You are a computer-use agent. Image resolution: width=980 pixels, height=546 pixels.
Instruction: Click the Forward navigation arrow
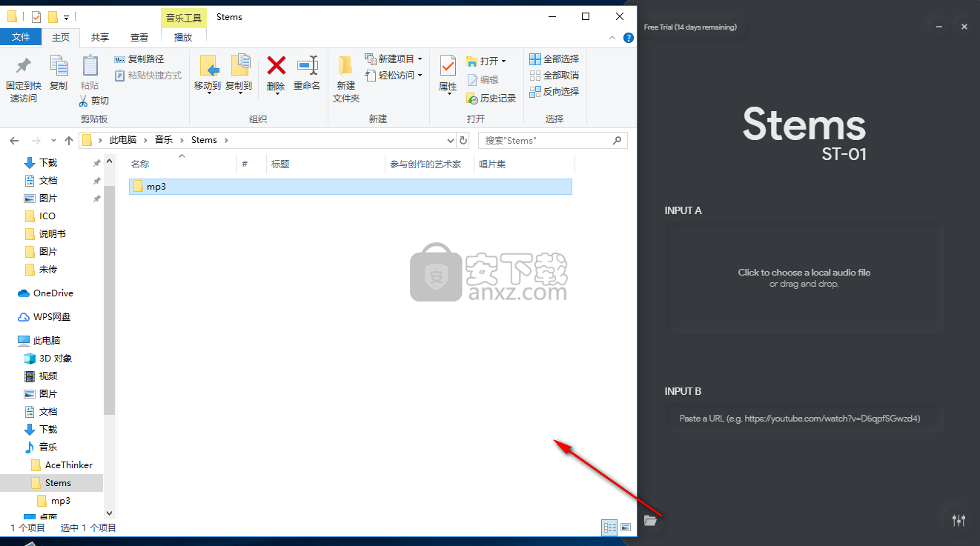click(x=36, y=140)
